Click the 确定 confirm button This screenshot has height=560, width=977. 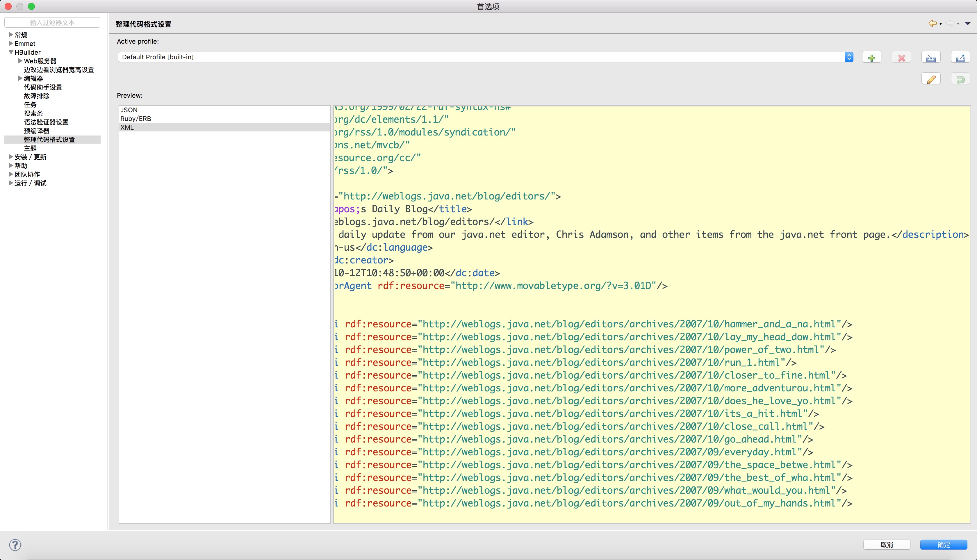tap(944, 545)
